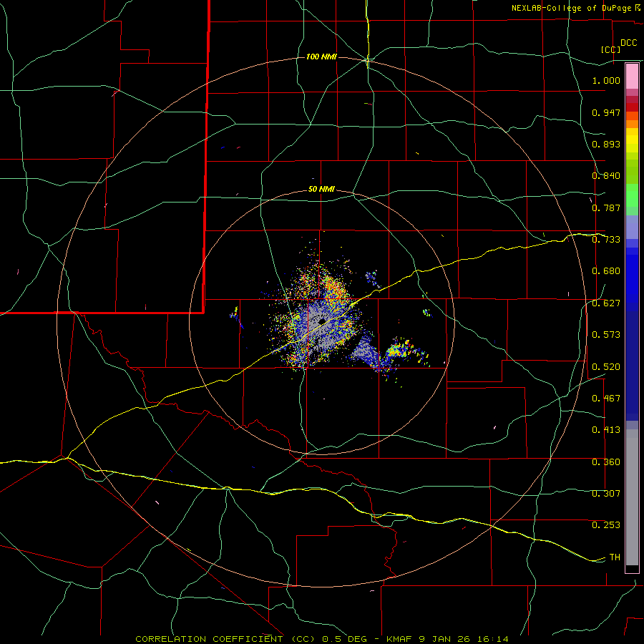
Task: Click the black radar site dot at center
Action: tap(322, 321)
